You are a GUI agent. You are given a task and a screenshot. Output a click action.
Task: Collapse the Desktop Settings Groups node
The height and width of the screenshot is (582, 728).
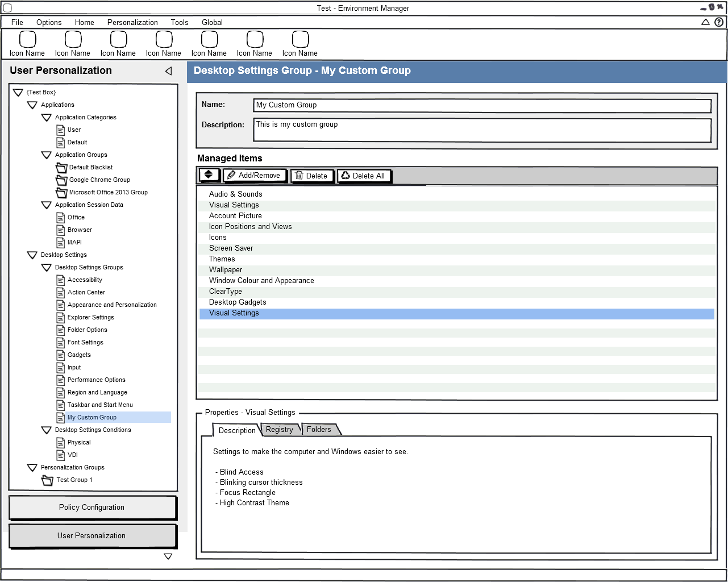(x=47, y=268)
